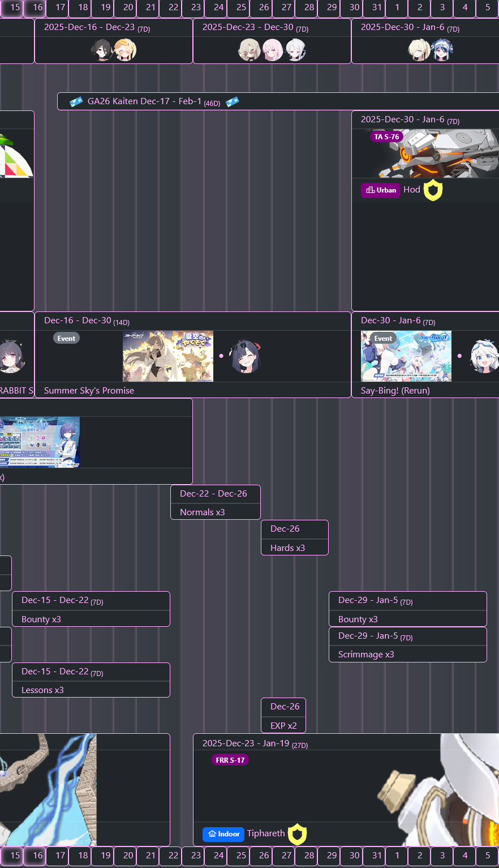Click the Hards x3 entry
The width and height of the screenshot is (499, 868).
[x=287, y=548]
